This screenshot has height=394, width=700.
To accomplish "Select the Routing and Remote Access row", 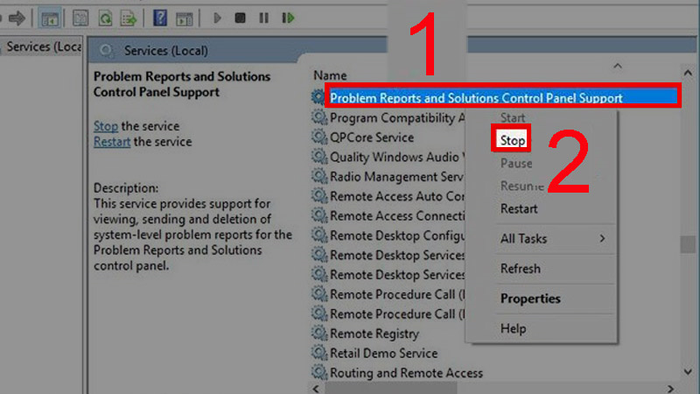I will (x=406, y=373).
